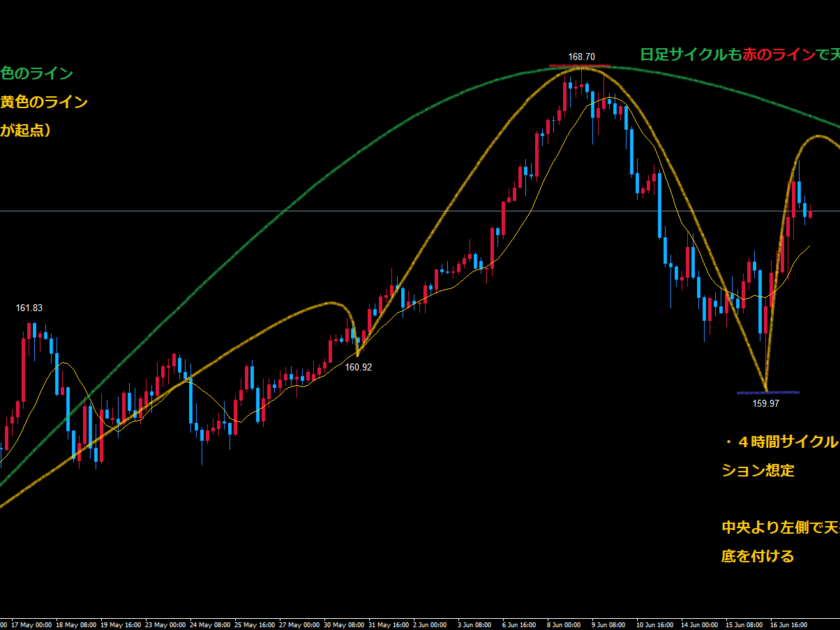Click the 9 Jun 08:00 time axis label
The width and height of the screenshot is (840, 630).
(x=611, y=624)
